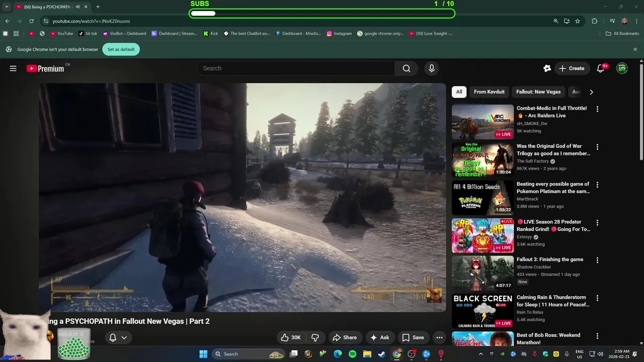This screenshot has width=644, height=362.
Task: Show hidden system tray icons
Action: (480, 354)
